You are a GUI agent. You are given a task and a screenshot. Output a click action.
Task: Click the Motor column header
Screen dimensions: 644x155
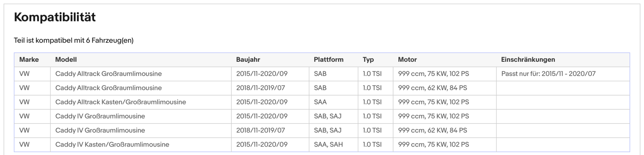click(407, 59)
